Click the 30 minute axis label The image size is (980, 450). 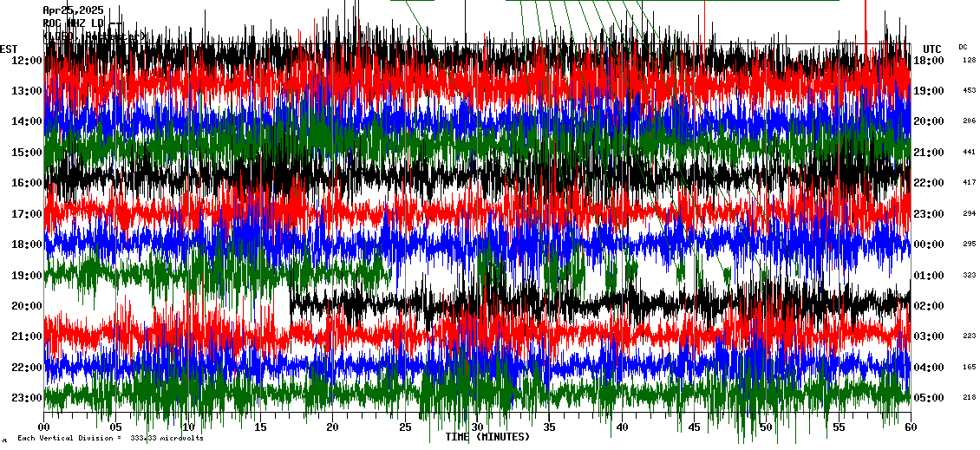point(478,427)
